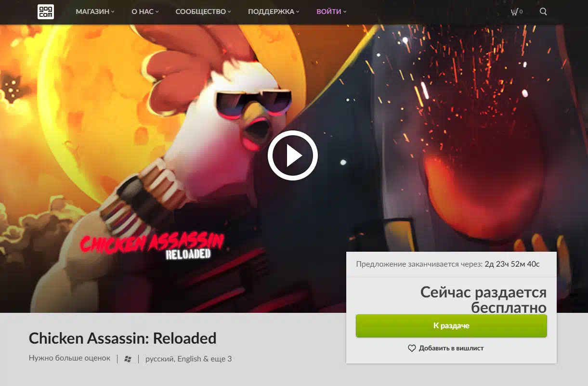The image size is (588, 386).
Task: Click the cart item count number
Action: [521, 12]
